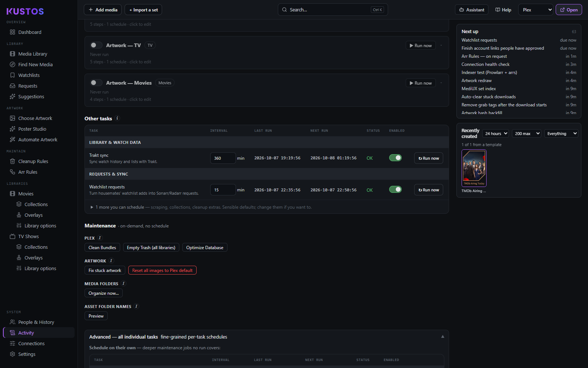
Task: Click the Settings gear icon
Action: pyautogui.click(x=12, y=354)
